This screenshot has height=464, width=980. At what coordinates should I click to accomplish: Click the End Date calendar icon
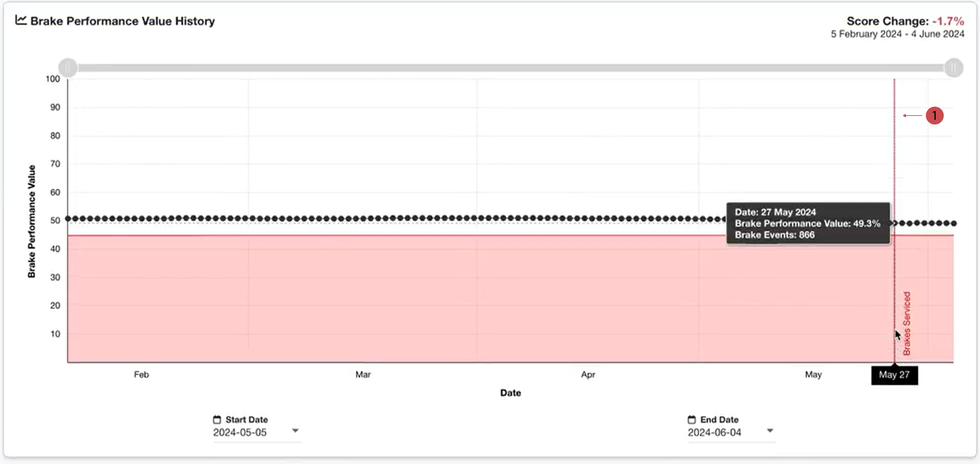point(692,420)
